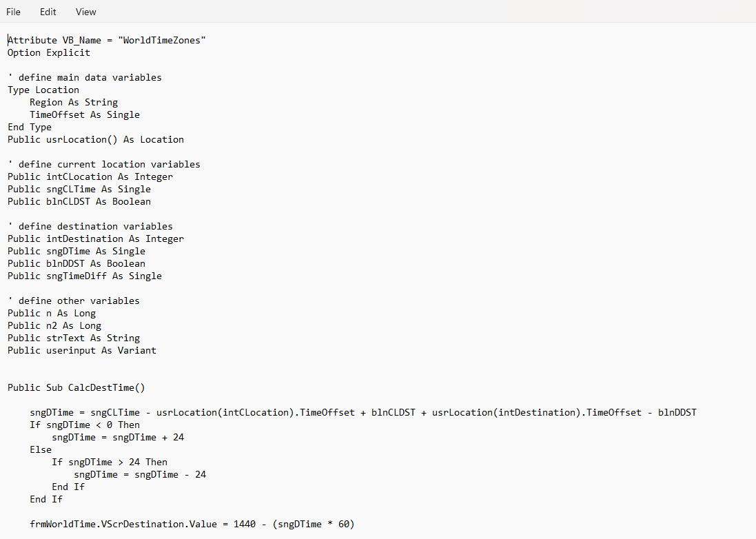Open the Edit menu
756x539 pixels.
48,12
